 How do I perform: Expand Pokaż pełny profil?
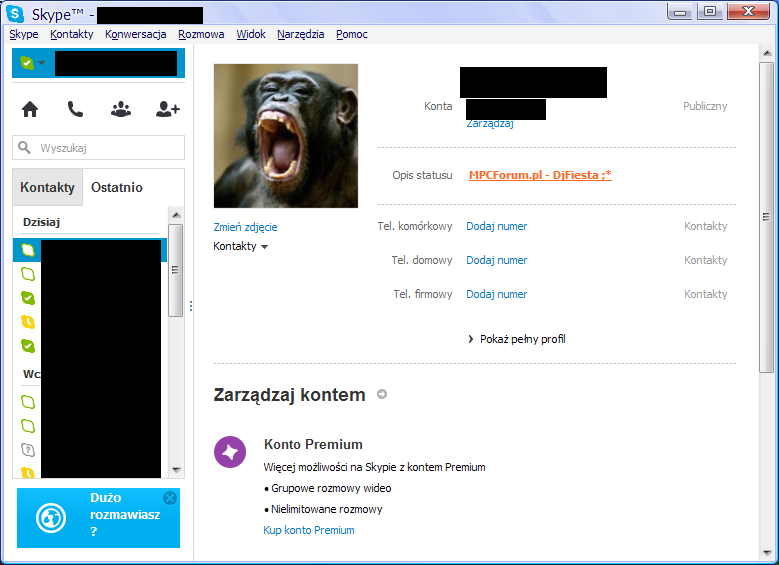tap(517, 339)
